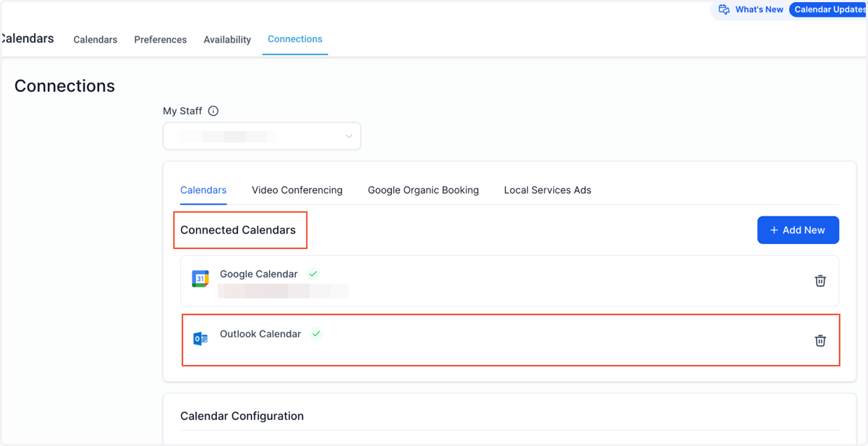This screenshot has width=868, height=446.
Task: Select the Connections tab
Action: pos(295,39)
